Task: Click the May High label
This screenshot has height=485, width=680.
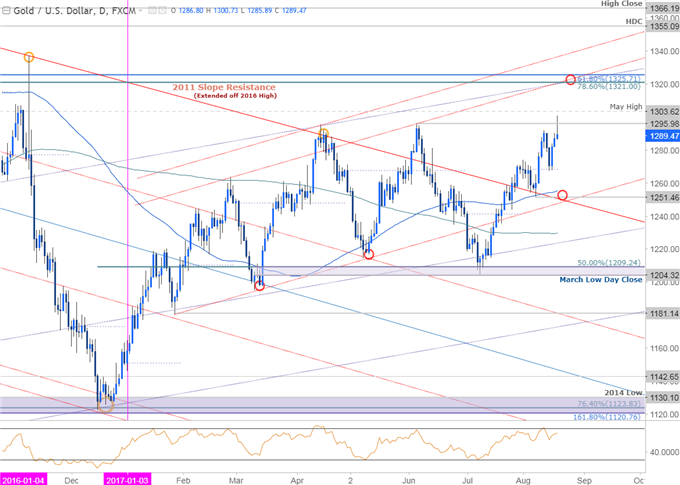Action: coord(626,106)
